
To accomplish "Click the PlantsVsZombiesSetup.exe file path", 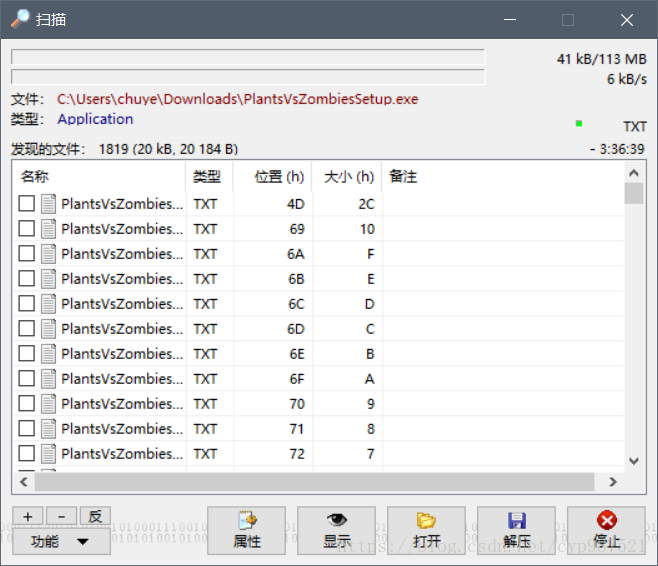I will click(238, 99).
